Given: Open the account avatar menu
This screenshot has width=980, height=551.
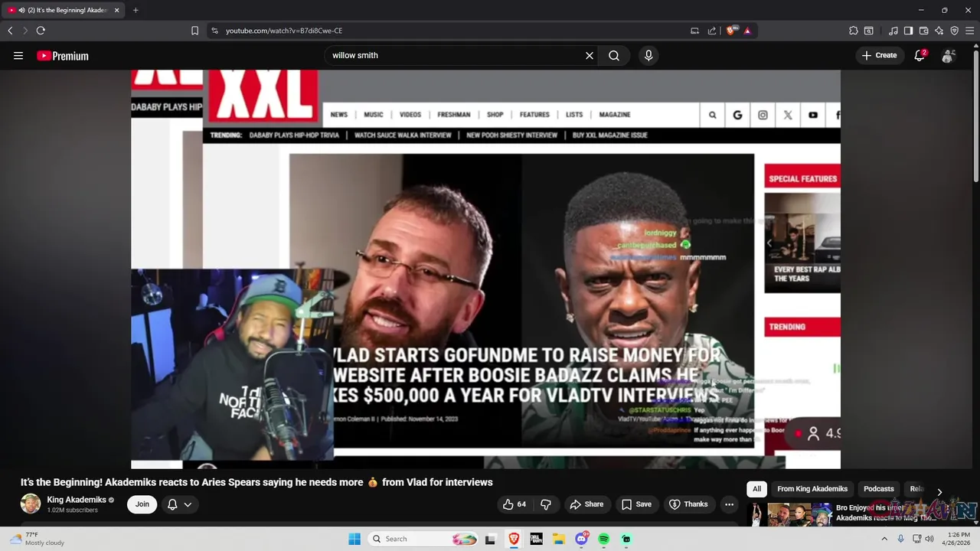Looking at the screenshot, I should coord(949,55).
